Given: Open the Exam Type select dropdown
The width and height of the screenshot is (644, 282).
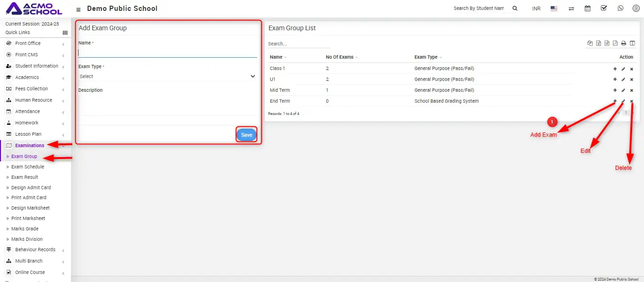Looking at the screenshot, I should coord(167,76).
